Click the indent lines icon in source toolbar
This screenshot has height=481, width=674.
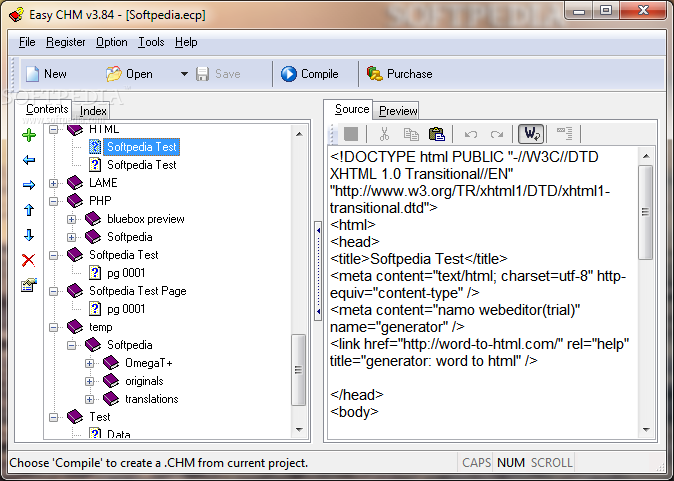tap(564, 134)
